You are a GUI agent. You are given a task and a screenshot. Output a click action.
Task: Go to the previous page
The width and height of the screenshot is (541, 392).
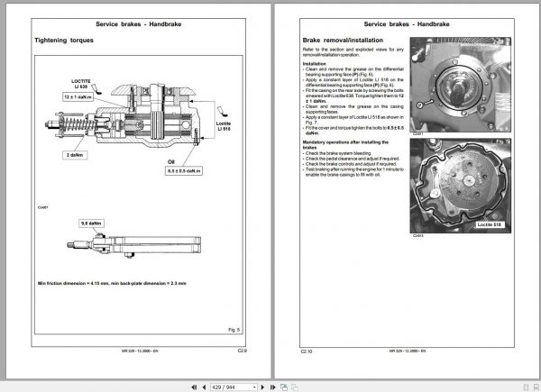click(x=205, y=387)
